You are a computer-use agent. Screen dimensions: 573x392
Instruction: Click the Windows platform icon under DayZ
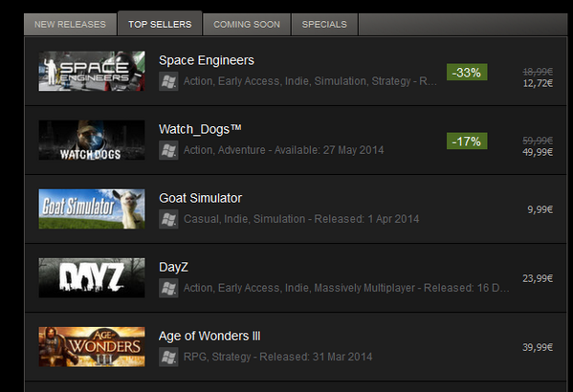(168, 288)
